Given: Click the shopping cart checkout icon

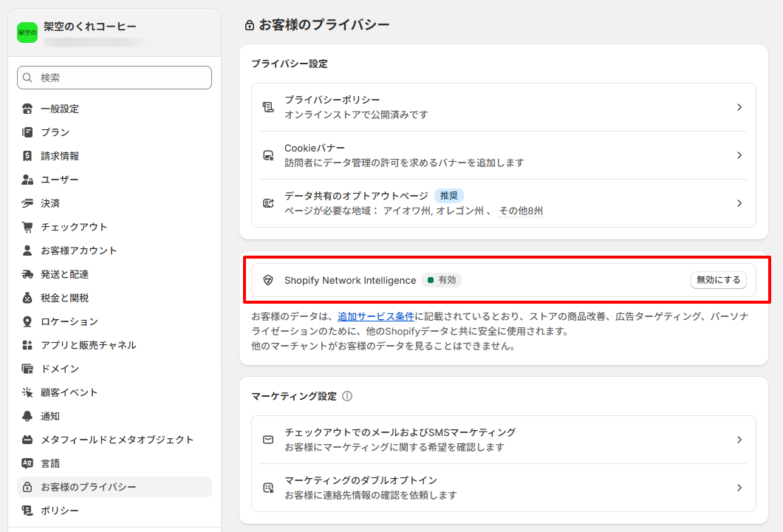Looking at the screenshot, I should [x=27, y=227].
